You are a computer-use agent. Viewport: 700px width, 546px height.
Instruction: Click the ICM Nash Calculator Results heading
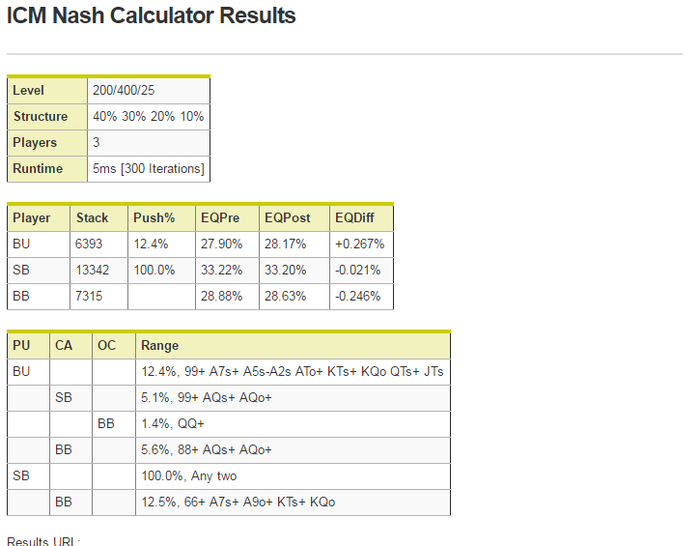pyautogui.click(x=151, y=16)
